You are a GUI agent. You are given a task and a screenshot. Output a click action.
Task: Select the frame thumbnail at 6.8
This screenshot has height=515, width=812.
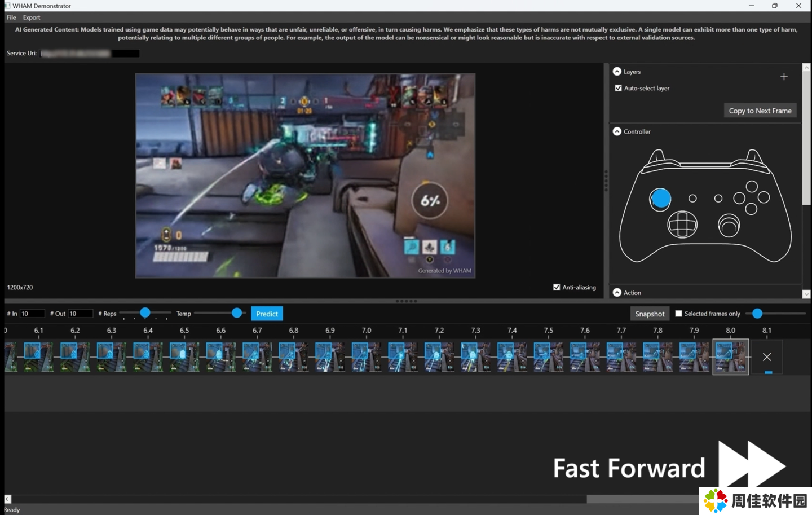294,356
